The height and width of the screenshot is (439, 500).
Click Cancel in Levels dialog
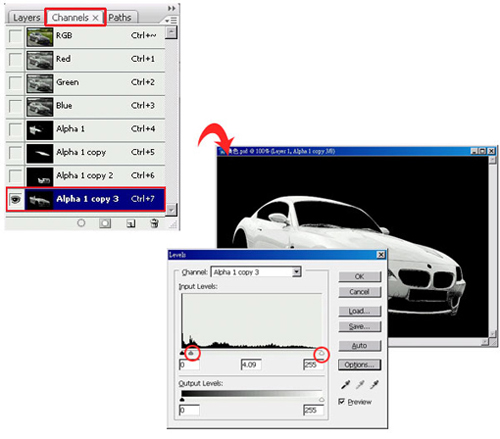point(359,292)
